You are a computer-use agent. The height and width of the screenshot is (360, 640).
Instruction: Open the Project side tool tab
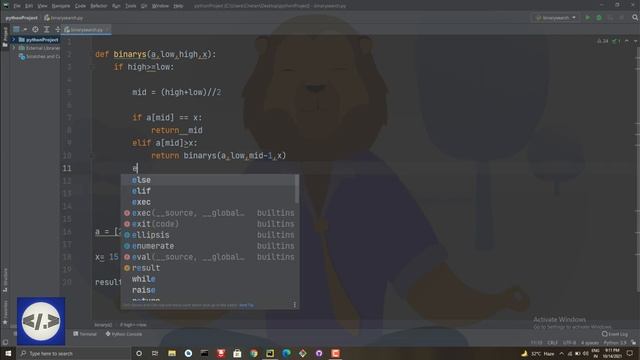(x=5, y=37)
